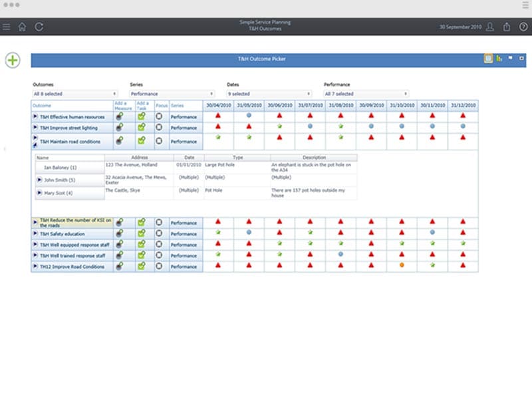This screenshot has width=532, height=399.
Task: Click the orange status indicator for TH12
Action: [402, 265]
